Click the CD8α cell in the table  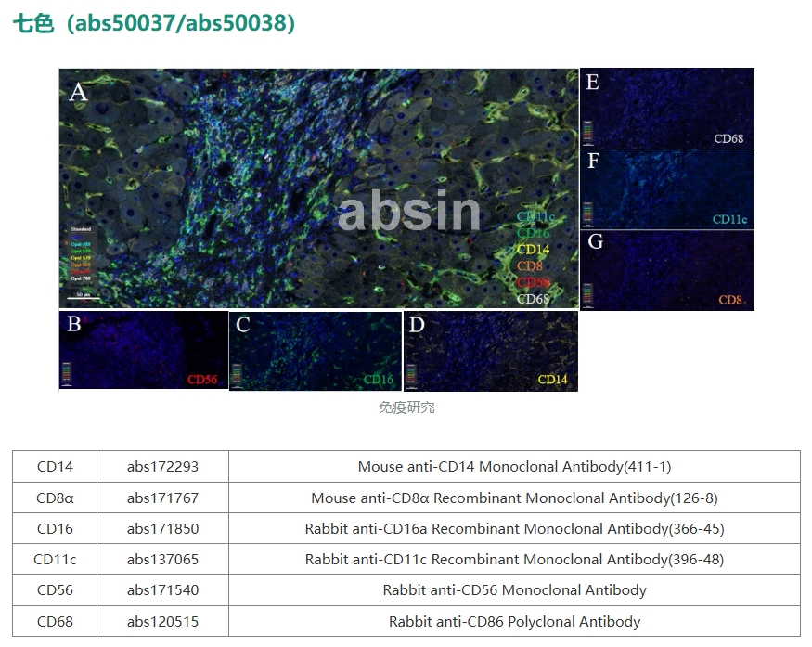point(55,498)
